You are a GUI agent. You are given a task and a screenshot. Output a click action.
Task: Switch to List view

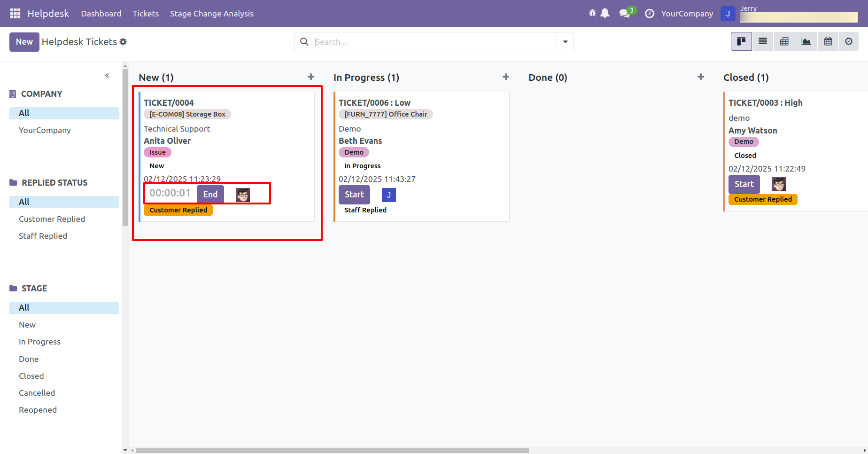763,41
